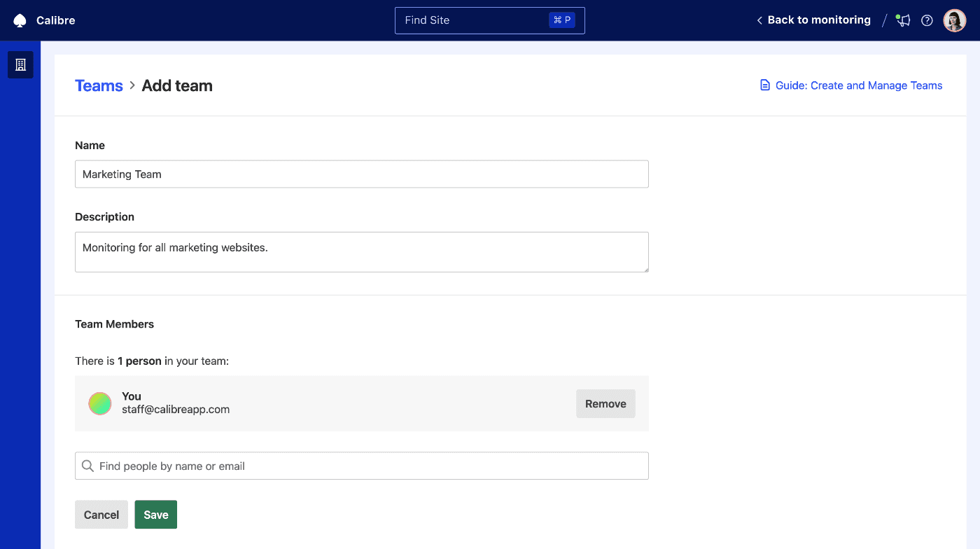
Task: Open your profile avatar in the top bar
Action: (x=954, y=20)
